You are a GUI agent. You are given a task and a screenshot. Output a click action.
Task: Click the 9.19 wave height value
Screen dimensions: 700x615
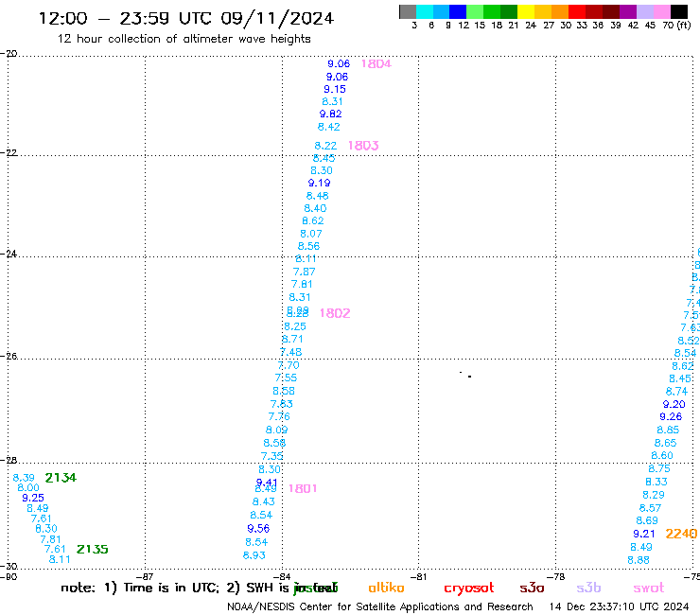[x=319, y=184]
